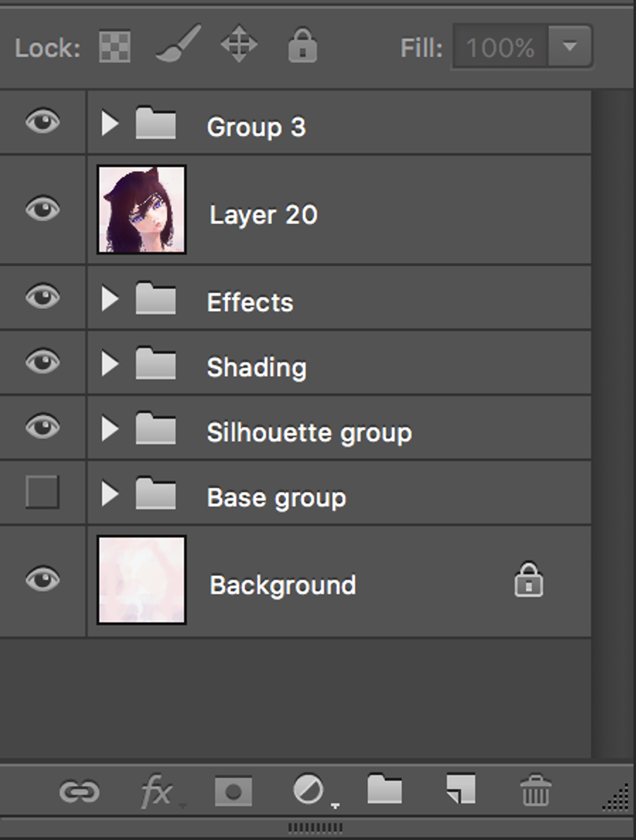The image size is (636, 840).
Task: Create a new group with folder icon
Action: pos(384,790)
